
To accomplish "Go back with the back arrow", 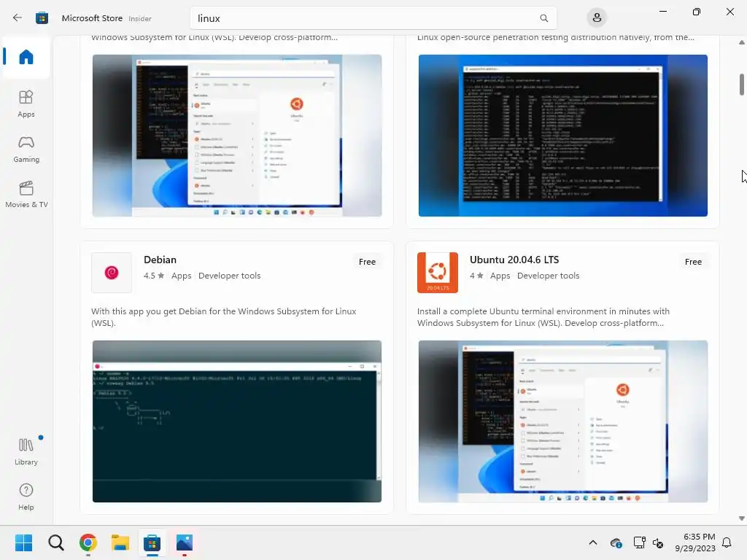I will tap(18, 18).
